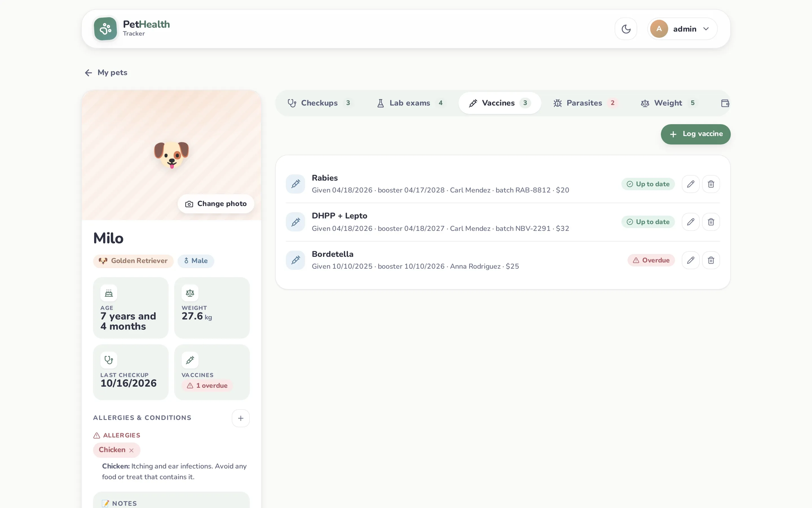
Task: Open the Parasites tab
Action: coord(585,103)
